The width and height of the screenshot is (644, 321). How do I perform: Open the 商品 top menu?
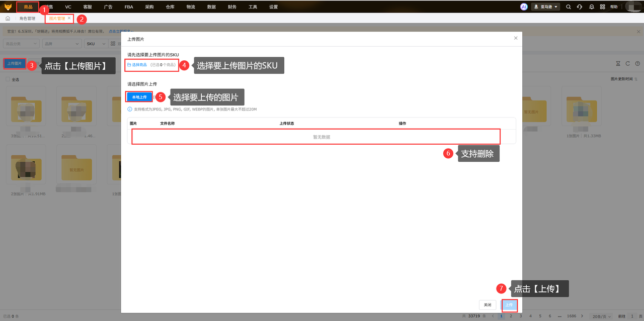click(28, 7)
